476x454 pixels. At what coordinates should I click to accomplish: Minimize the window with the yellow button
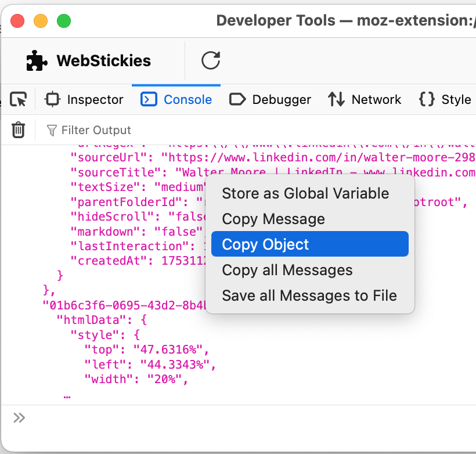tap(41, 21)
